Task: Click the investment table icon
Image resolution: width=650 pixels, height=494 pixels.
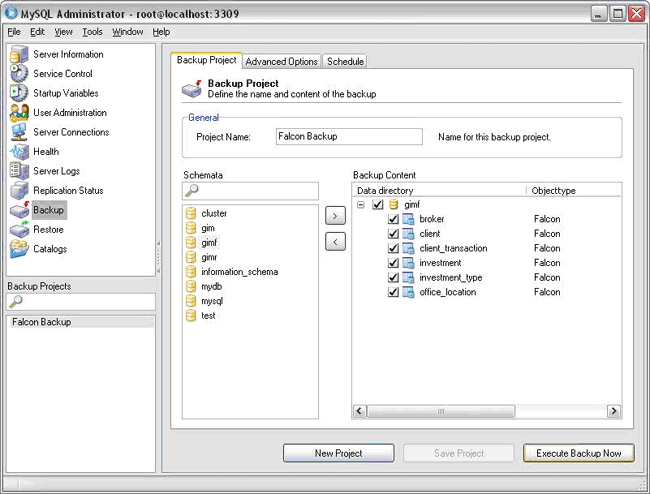Action: coord(408,263)
